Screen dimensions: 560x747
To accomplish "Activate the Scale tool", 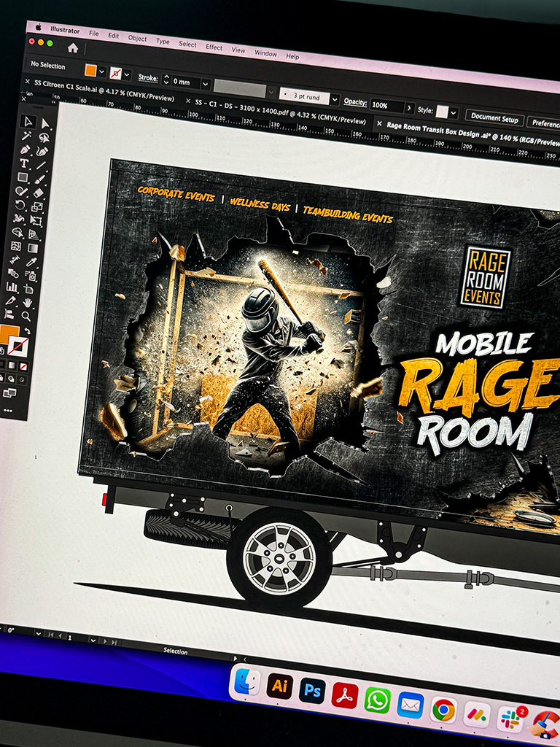I will pos(37,206).
